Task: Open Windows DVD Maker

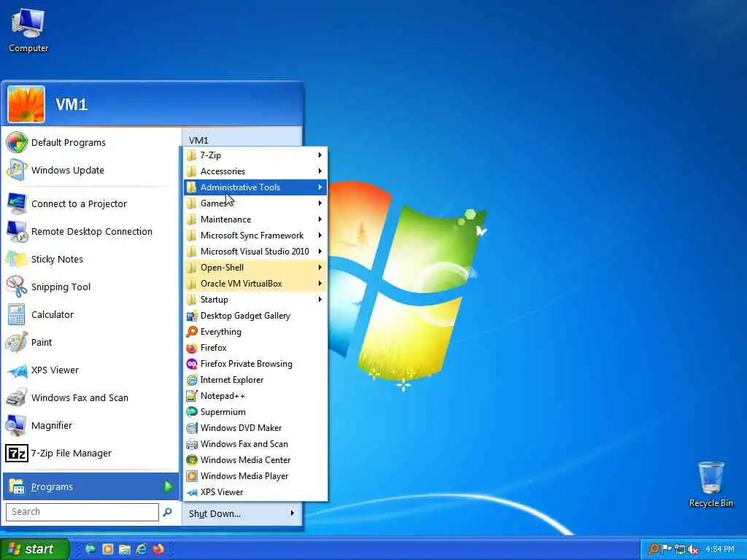Action: click(x=255, y=427)
